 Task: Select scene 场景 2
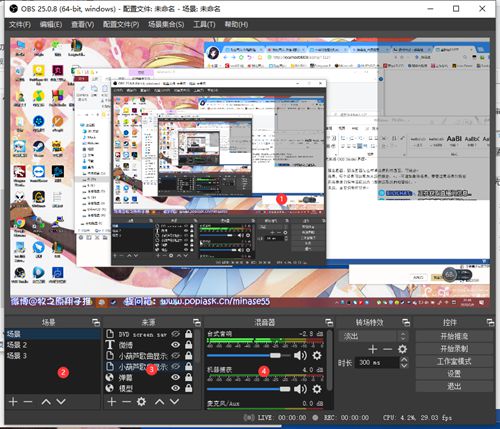click(52, 345)
